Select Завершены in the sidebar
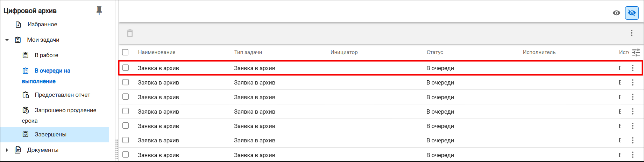Image resolution: width=644 pixels, height=162 pixels. (x=55, y=135)
